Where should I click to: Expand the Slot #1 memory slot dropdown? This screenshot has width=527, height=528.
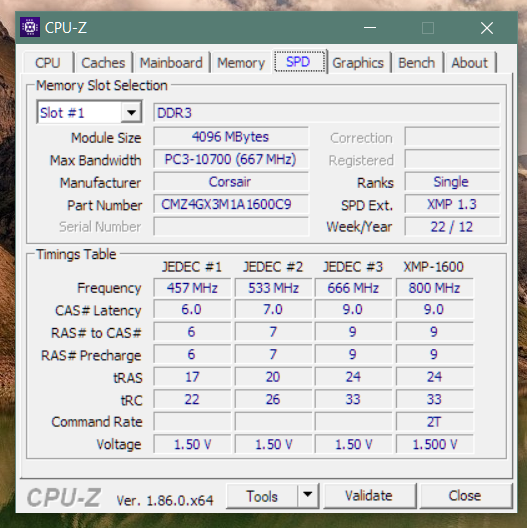click(131, 112)
